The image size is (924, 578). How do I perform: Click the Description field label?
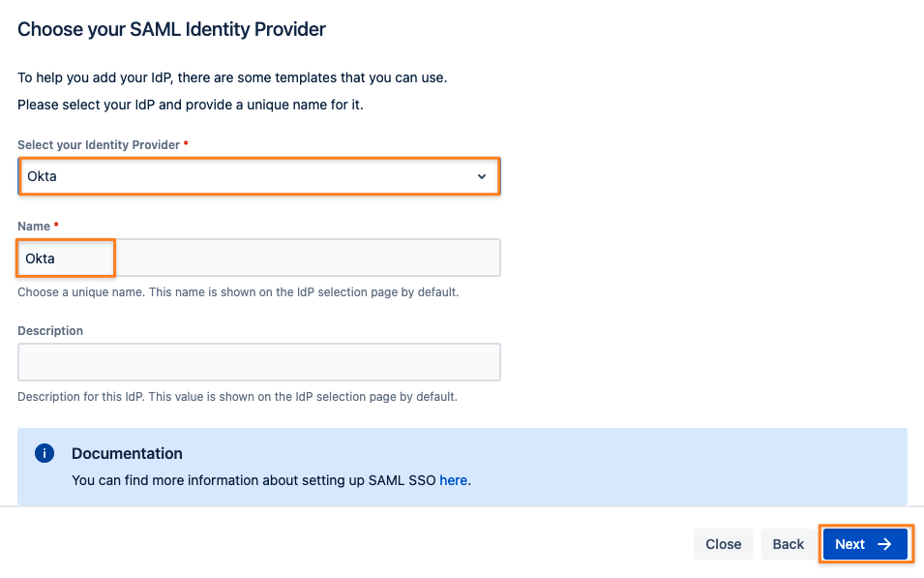click(50, 330)
